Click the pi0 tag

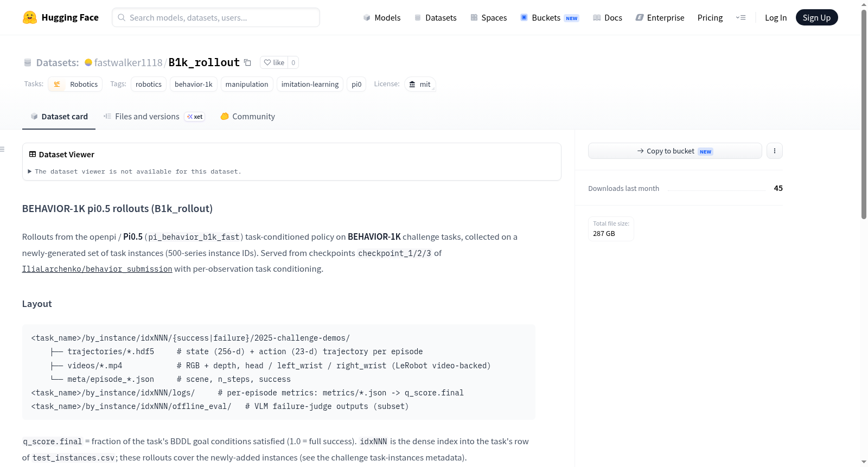[356, 84]
